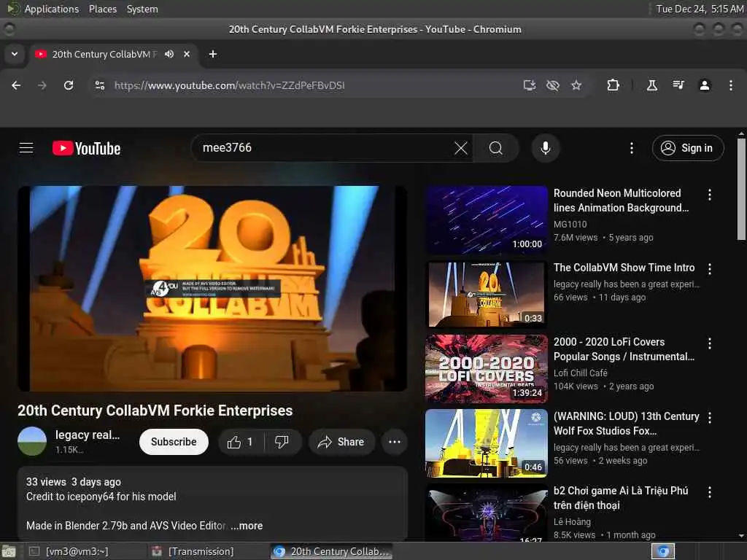Screen dimensions: 747x560
Task: Open the Chrome Labs flask icon
Action: point(651,85)
